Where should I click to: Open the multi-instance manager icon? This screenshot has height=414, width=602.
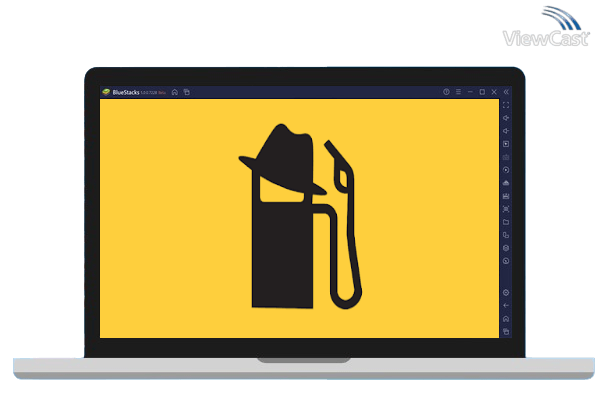point(506,235)
